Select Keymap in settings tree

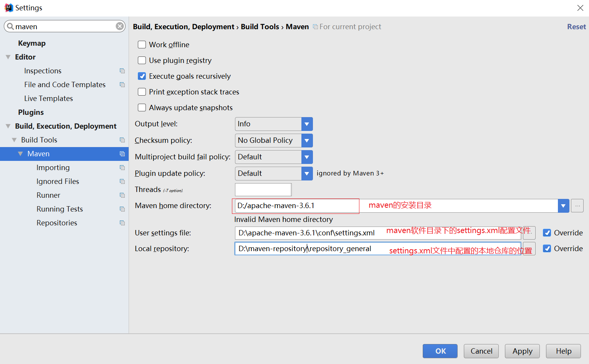(32, 43)
